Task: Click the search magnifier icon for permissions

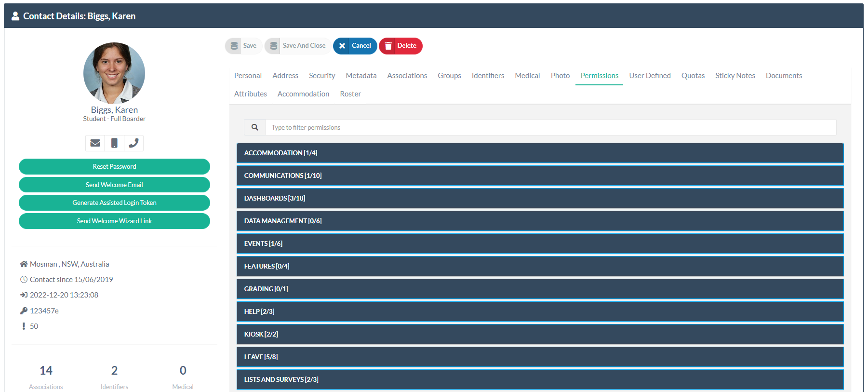Action: click(255, 127)
